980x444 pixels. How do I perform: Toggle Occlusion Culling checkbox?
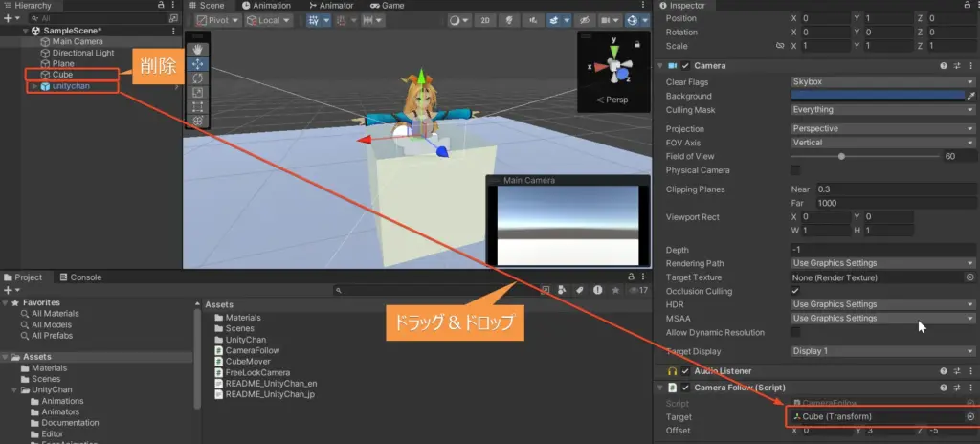795,291
